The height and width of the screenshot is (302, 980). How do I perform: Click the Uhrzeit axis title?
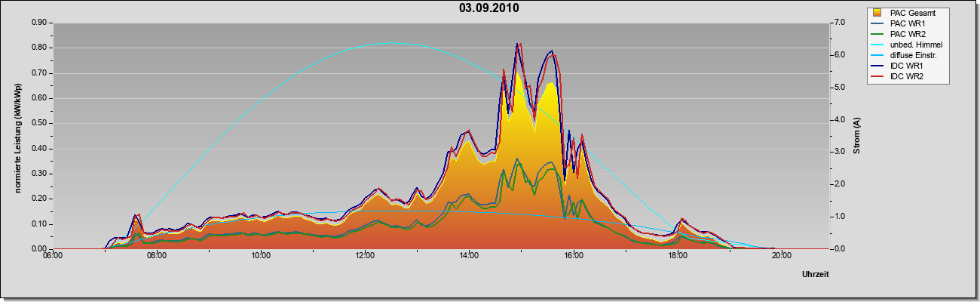pos(816,274)
